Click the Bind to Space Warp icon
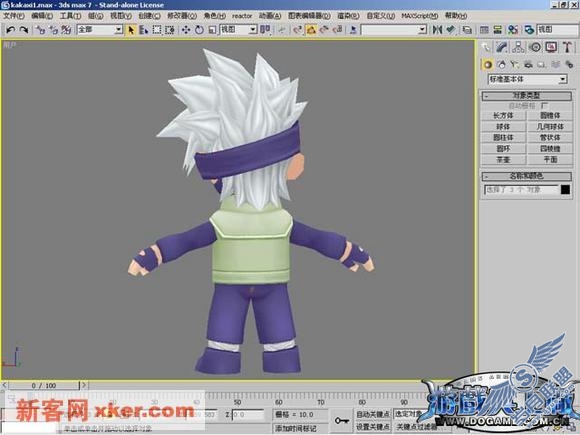 point(66,30)
